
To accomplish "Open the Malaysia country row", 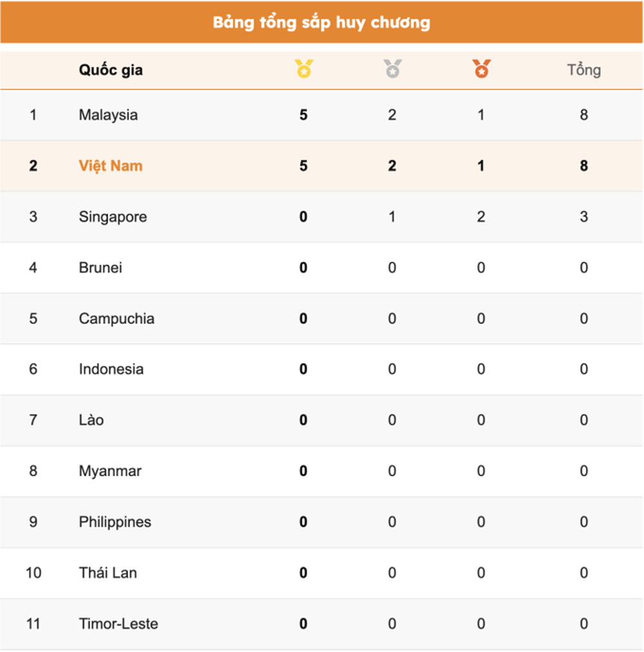I will (x=321, y=115).
